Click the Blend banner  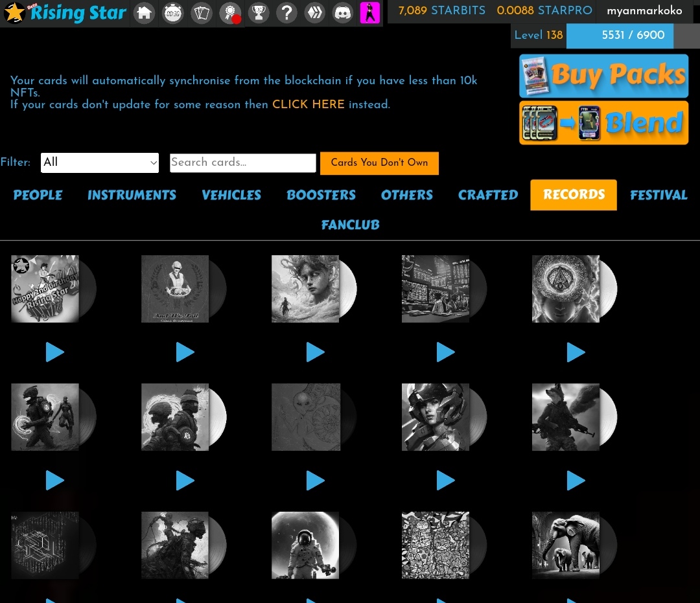click(603, 122)
